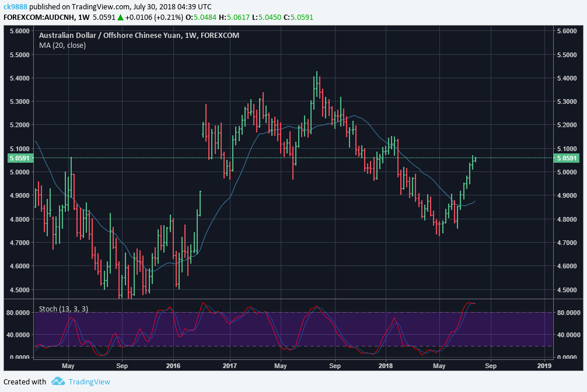Screen dimensions: 587x392
Task: Click the 40.0000 level on left stochastic scale
Action: click(x=18, y=335)
